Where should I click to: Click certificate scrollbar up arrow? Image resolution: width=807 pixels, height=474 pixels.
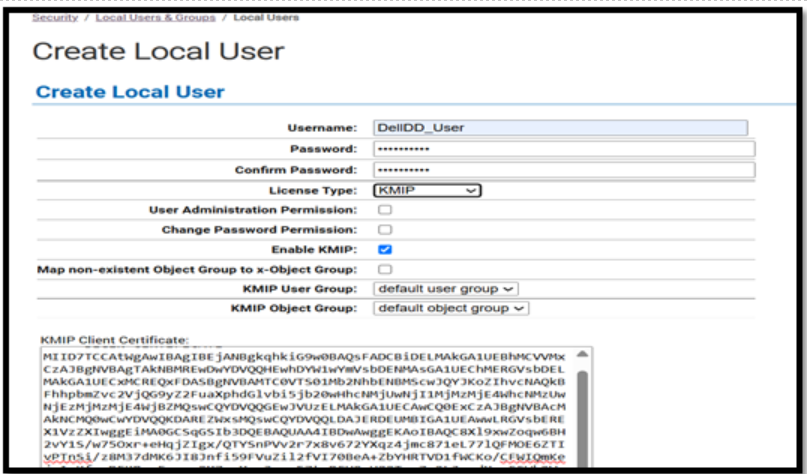582,354
